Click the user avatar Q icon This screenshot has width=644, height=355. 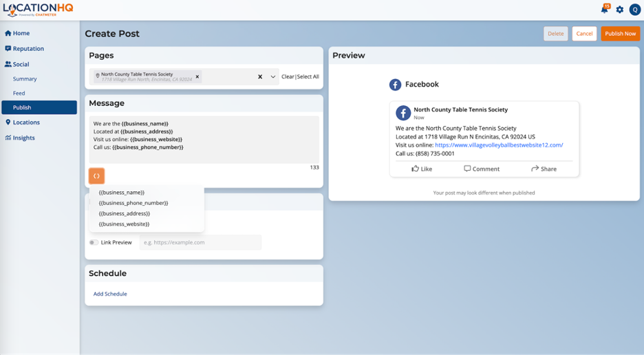pyautogui.click(x=635, y=10)
